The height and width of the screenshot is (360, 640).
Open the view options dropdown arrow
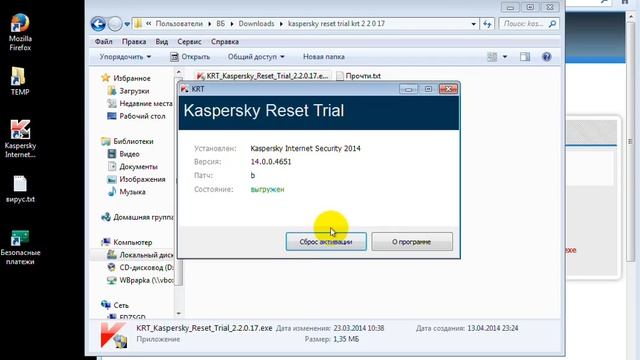[x=505, y=57]
